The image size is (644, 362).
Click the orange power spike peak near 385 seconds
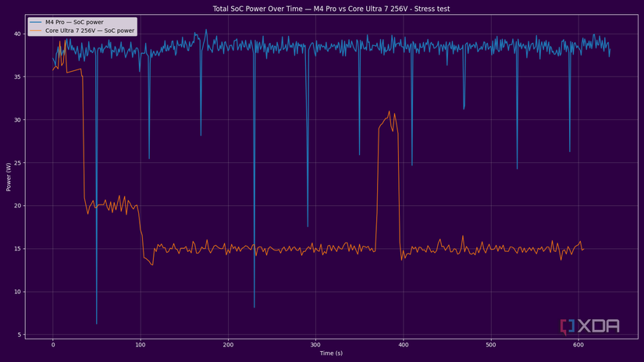[390, 112]
